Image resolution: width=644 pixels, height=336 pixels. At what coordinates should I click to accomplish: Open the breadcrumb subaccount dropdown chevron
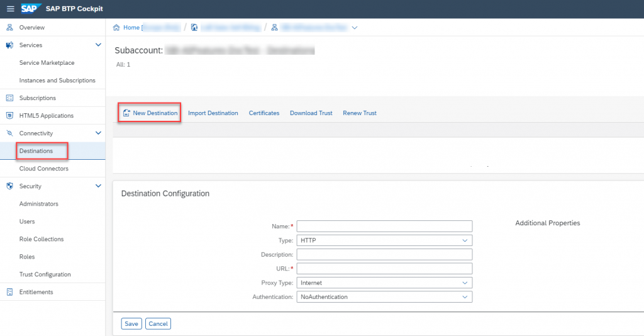355,28
